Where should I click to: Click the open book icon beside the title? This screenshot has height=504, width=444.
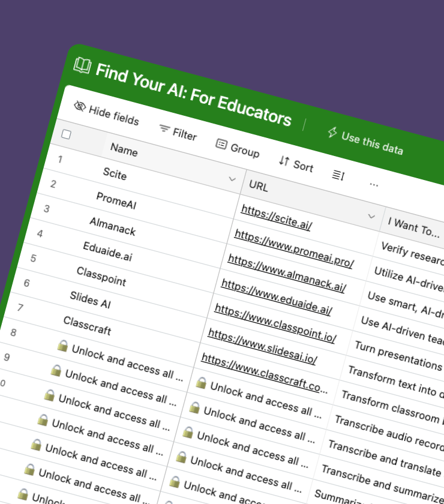pos(82,65)
